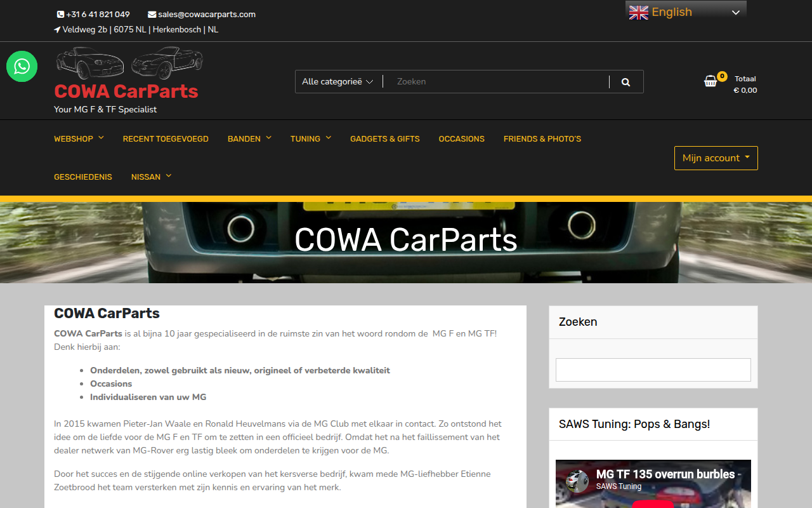812x508 pixels.
Task: Click the COWA CarParts red logo title
Action: point(126,91)
